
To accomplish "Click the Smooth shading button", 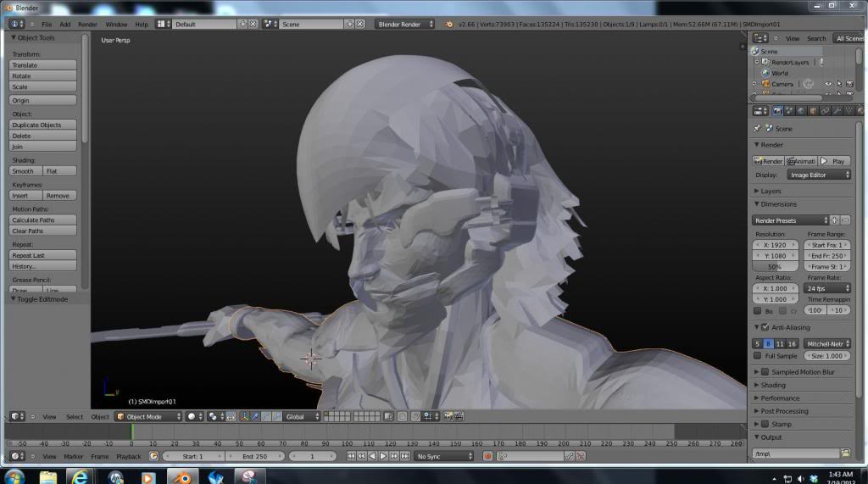I will (25, 172).
